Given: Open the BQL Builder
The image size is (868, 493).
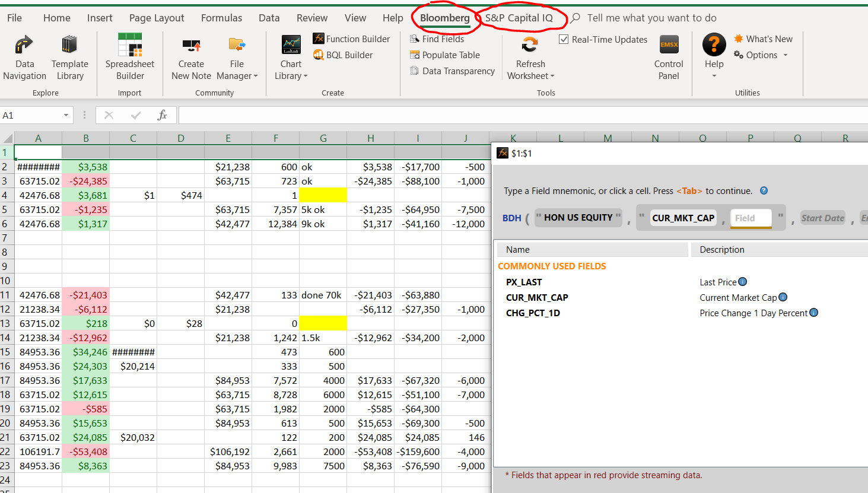Looking at the screenshot, I should pyautogui.click(x=343, y=55).
